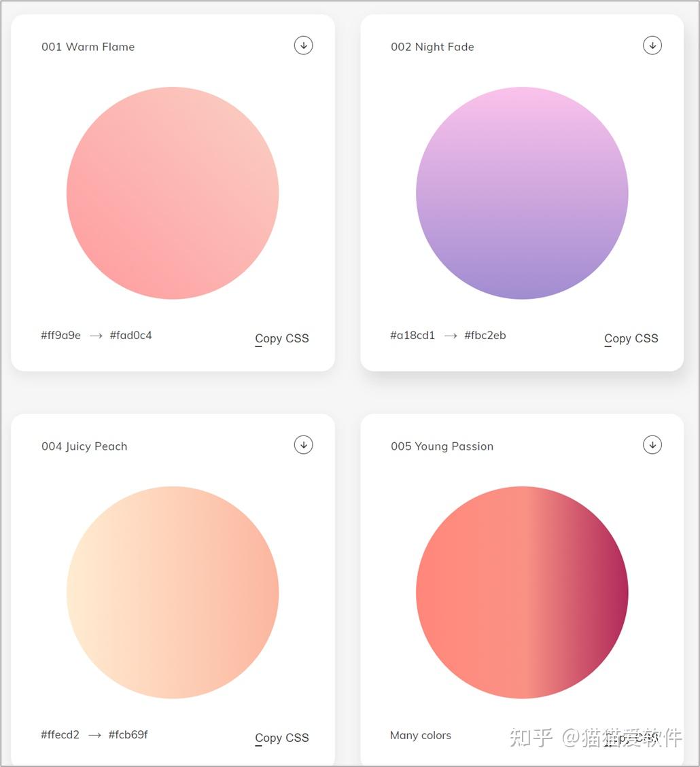Select the #fbc2eb hex code

tap(485, 335)
